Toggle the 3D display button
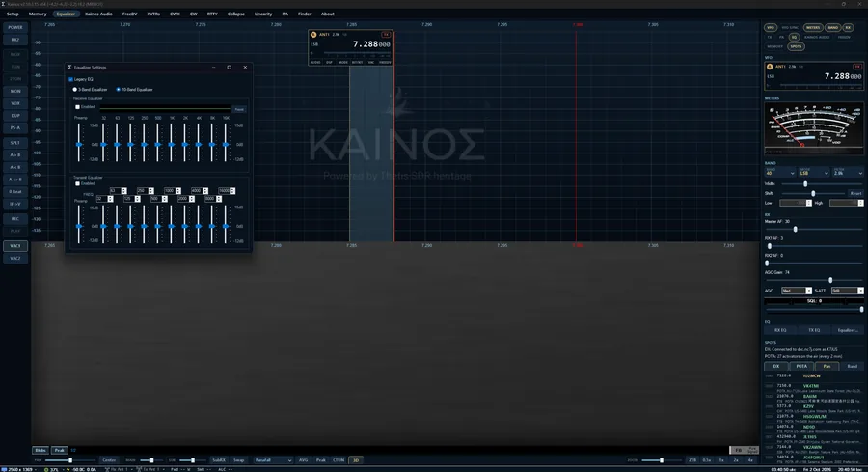Image resolution: width=868 pixels, height=472 pixels. pyautogui.click(x=355, y=460)
